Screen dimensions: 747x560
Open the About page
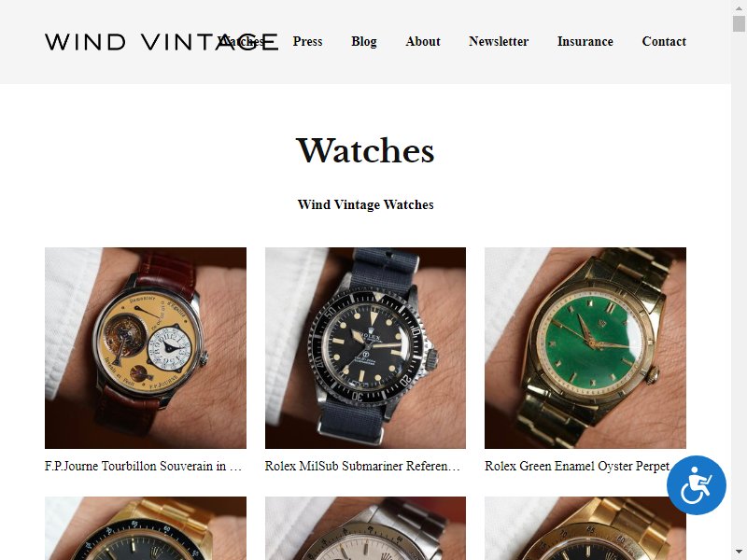[x=423, y=41]
